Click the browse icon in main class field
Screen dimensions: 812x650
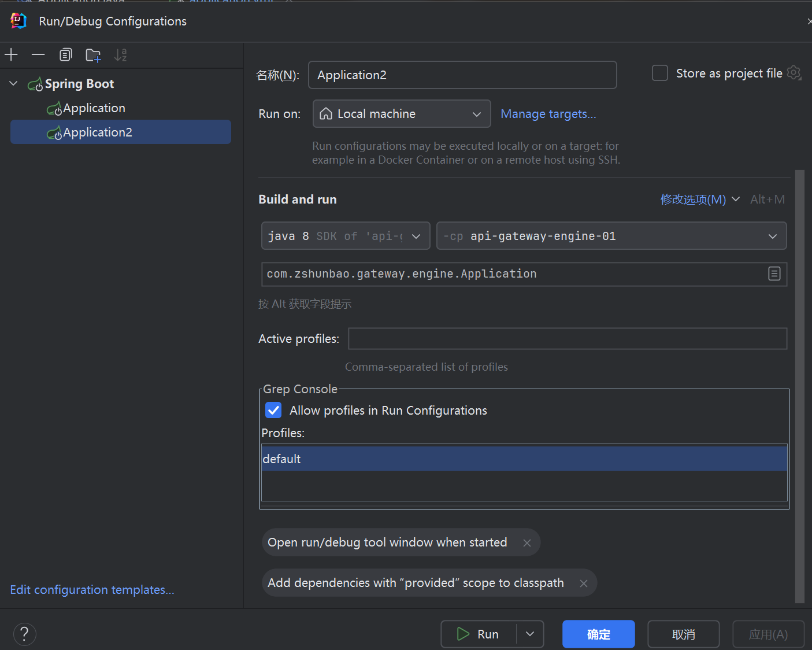(774, 274)
